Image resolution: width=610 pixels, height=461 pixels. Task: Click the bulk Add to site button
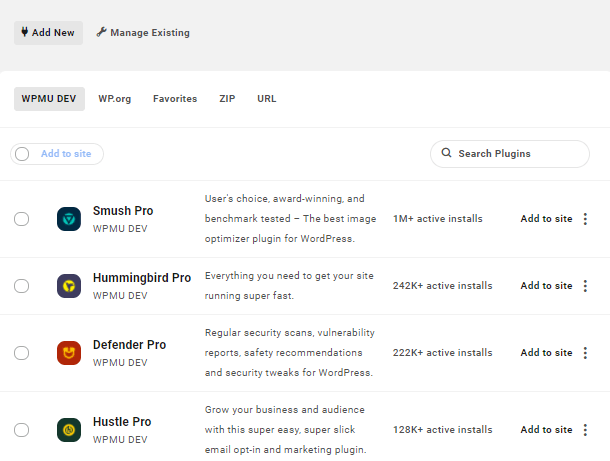pyautogui.click(x=66, y=154)
